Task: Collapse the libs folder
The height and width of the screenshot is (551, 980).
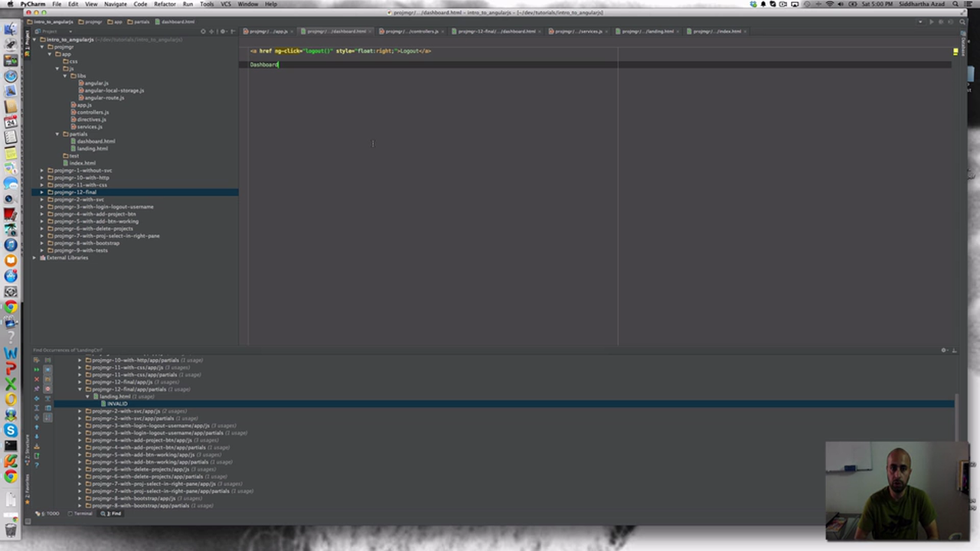Action: click(65, 76)
